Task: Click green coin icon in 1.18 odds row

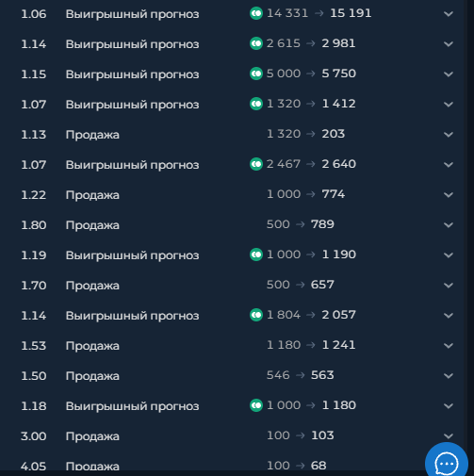Action: coord(256,405)
